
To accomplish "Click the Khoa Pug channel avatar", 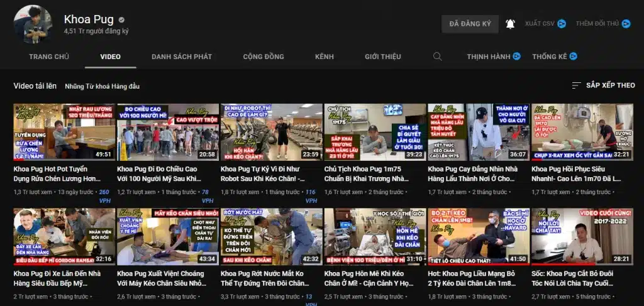I will (33, 25).
